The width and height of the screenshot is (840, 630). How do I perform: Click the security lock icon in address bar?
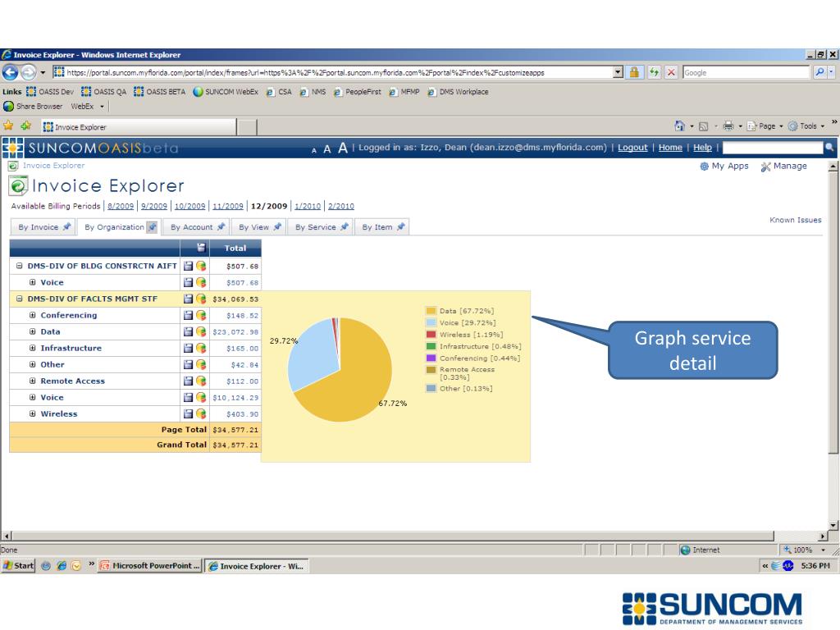pos(634,72)
